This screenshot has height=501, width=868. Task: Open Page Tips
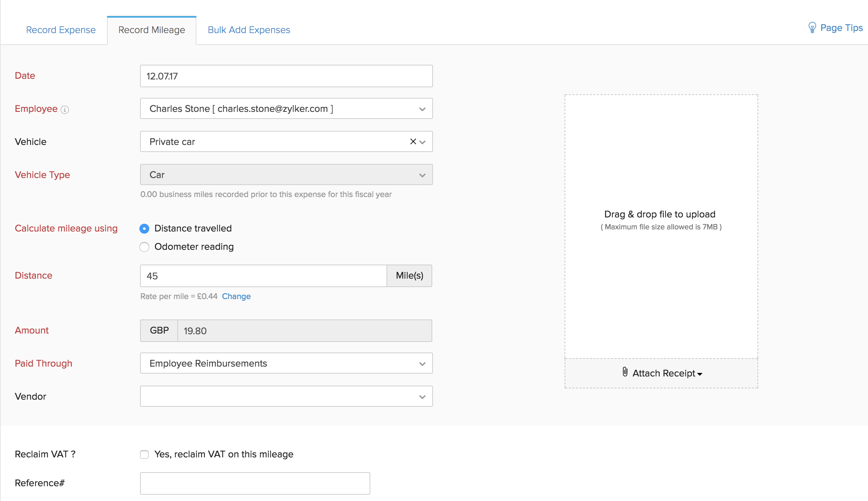[x=841, y=28]
